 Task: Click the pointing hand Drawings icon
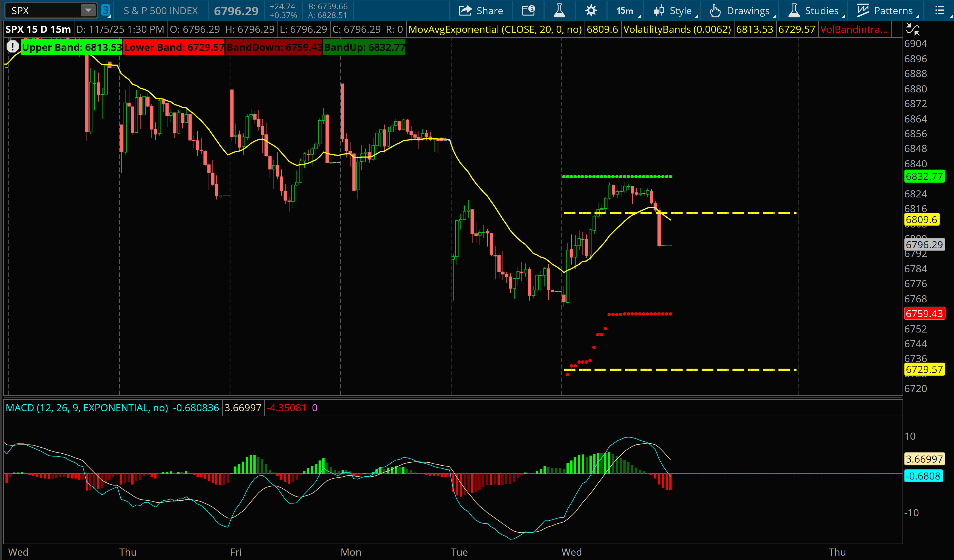click(x=715, y=11)
